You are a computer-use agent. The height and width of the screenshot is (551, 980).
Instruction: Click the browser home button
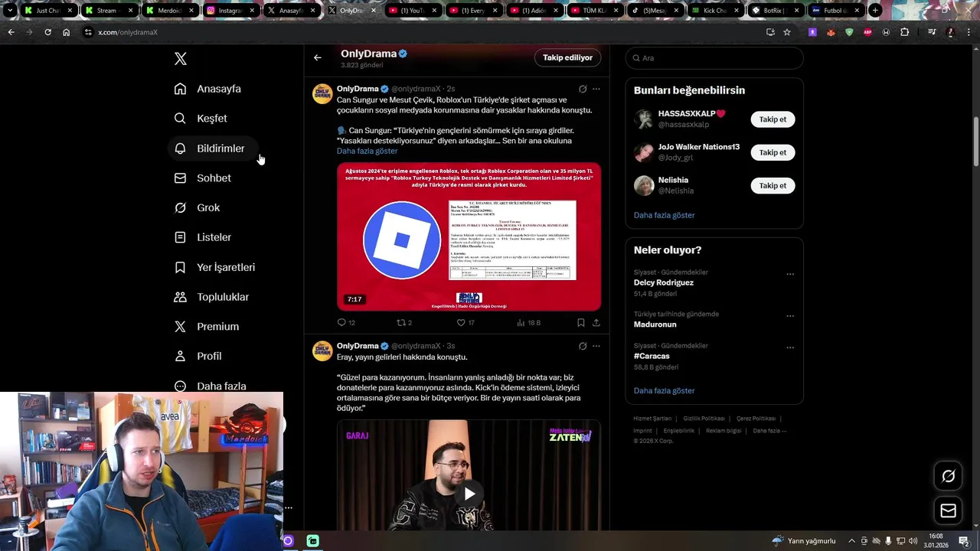66,32
